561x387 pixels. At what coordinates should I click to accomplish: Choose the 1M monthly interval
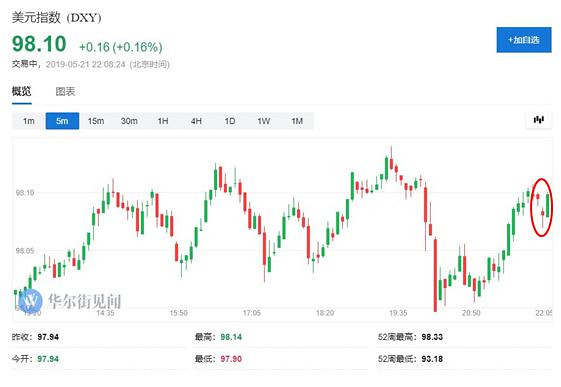(x=297, y=121)
